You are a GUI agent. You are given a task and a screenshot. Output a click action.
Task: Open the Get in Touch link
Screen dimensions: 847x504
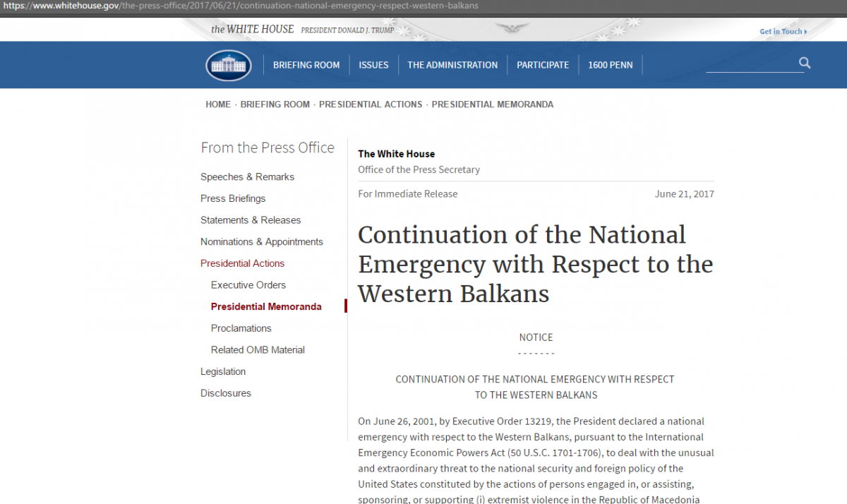[783, 32]
